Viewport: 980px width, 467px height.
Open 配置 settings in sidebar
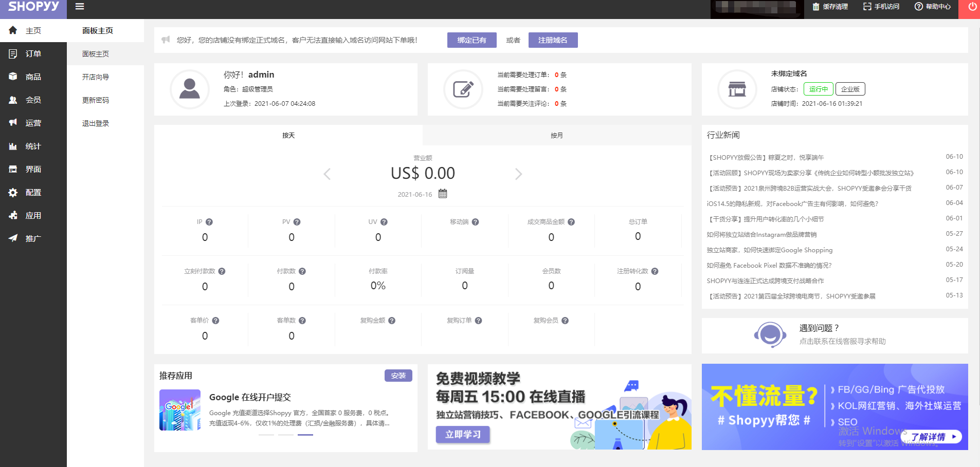click(33, 192)
